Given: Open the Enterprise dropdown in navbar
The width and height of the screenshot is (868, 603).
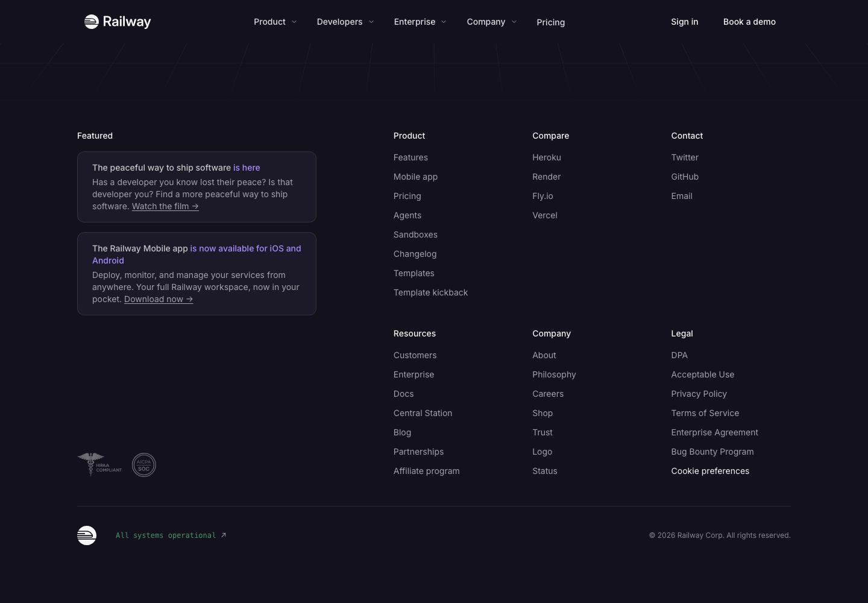Looking at the screenshot, I should (420, 22).
